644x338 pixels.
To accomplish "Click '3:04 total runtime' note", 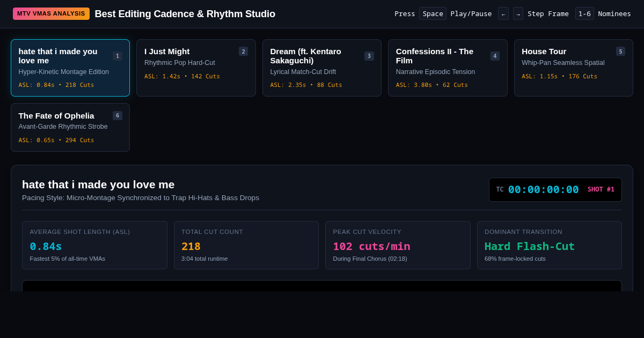I will [x=204, y=259].
